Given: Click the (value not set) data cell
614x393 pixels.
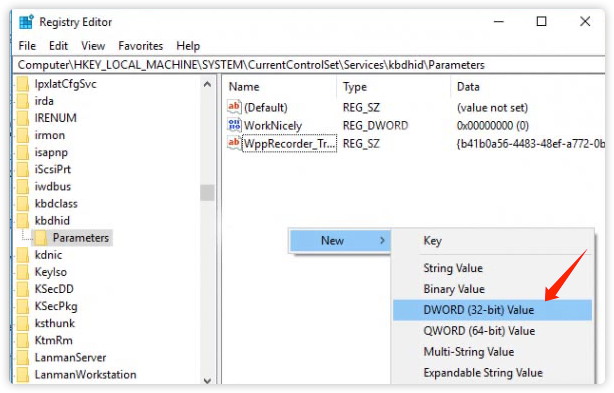Looking at the screenshot, I should pos(492,107).
